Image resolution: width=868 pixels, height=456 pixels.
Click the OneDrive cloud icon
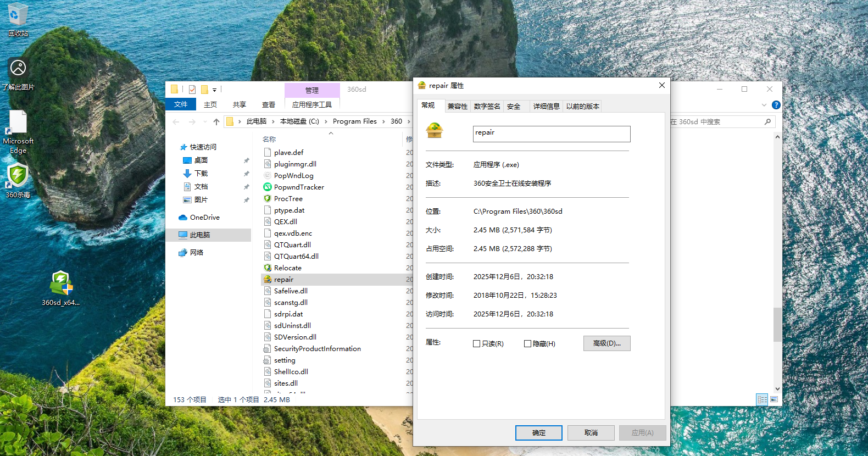pyautogui.click(x=183, y=218)
